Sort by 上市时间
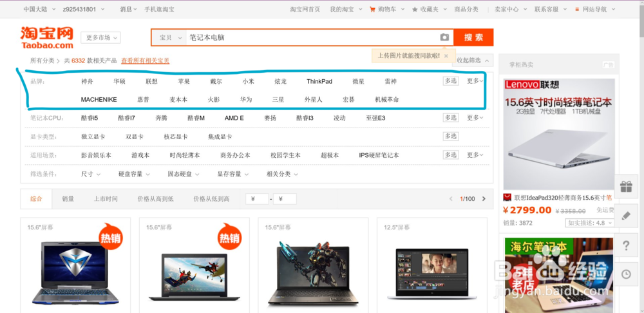This screenshot has height=313, width=644. click(106, 199)
